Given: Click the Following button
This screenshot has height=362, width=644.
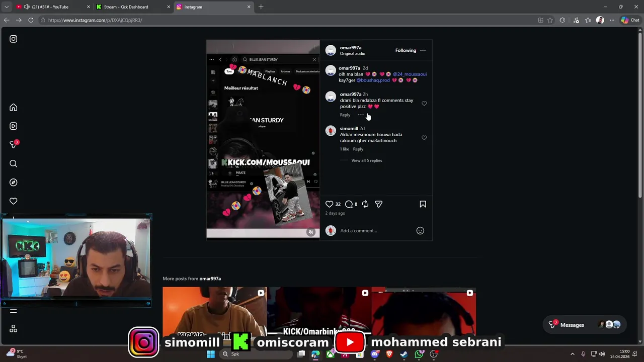Looking at the screenshot, I should [x=406, y=50].
